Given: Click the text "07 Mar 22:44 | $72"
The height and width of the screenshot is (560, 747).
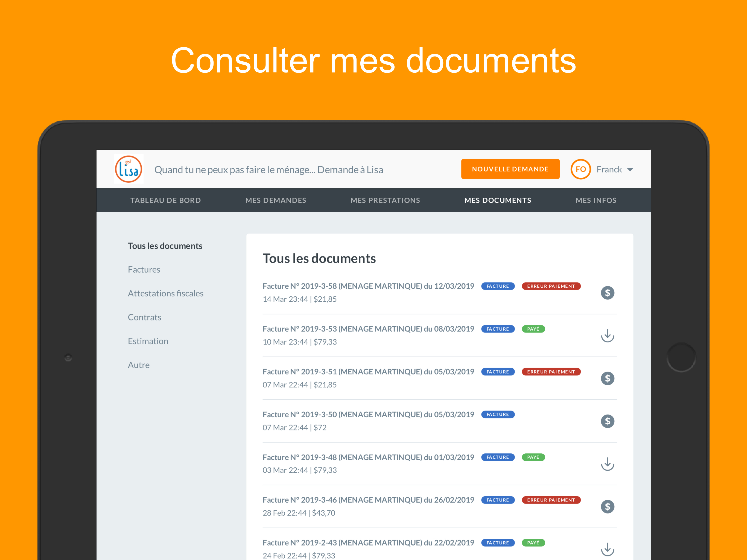Looking at the screenshot, I should coord(294,428).
